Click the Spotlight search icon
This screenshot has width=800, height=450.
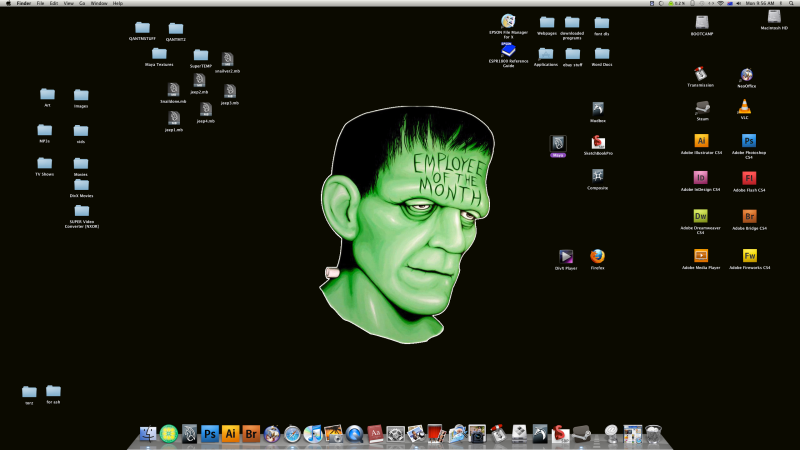(791, 3)
